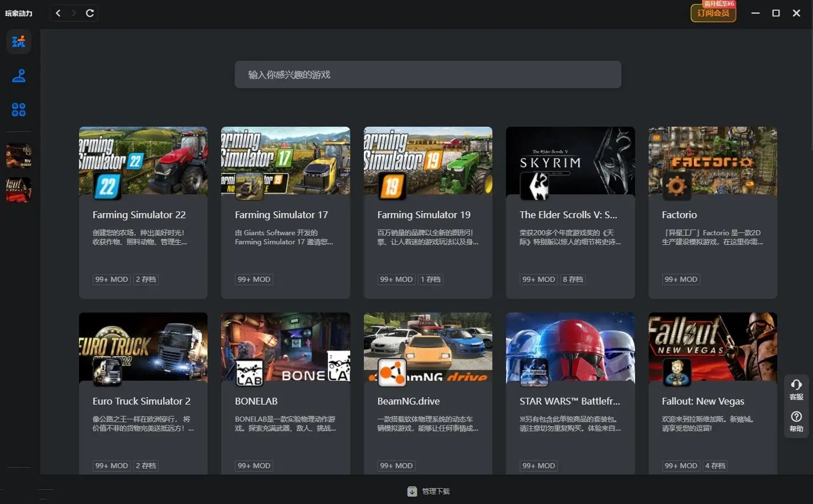Focus the game search input field

point(428,74)
